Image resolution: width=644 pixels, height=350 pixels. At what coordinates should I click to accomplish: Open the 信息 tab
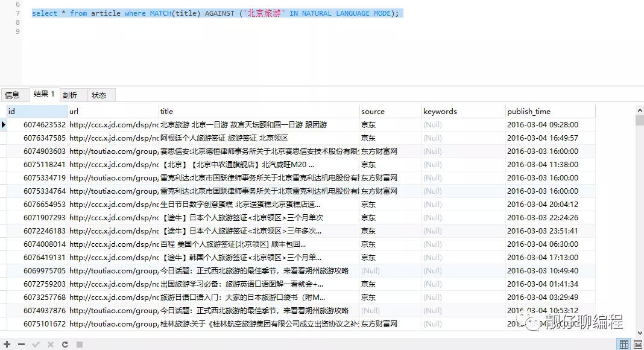click(x=13, y=95)
